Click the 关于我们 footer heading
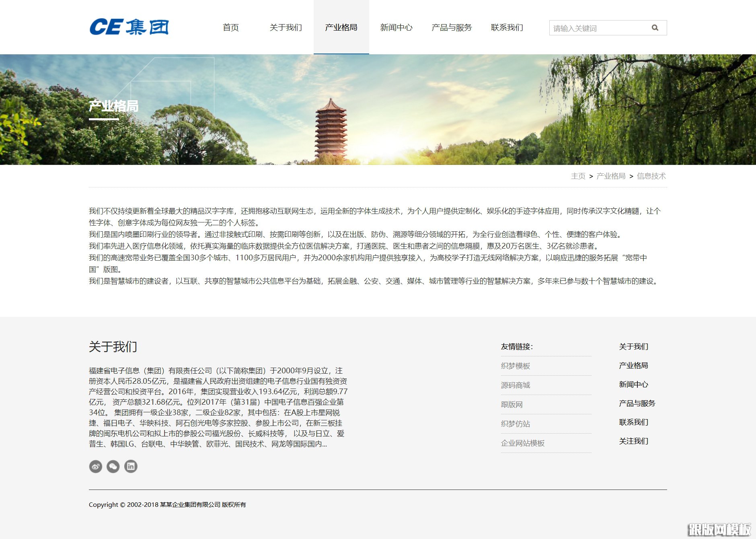The width and height of the screenshot is (756, 539). [x=113, y=347]
